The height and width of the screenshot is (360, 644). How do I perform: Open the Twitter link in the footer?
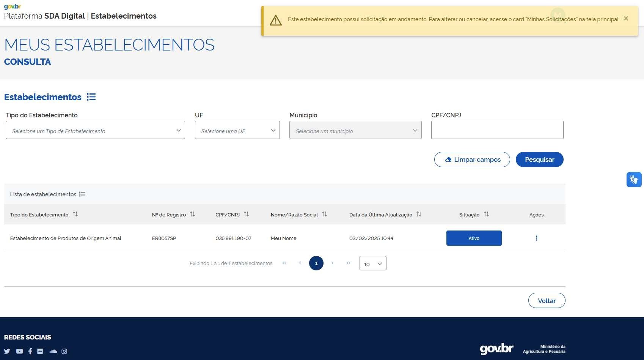[7, 351]
